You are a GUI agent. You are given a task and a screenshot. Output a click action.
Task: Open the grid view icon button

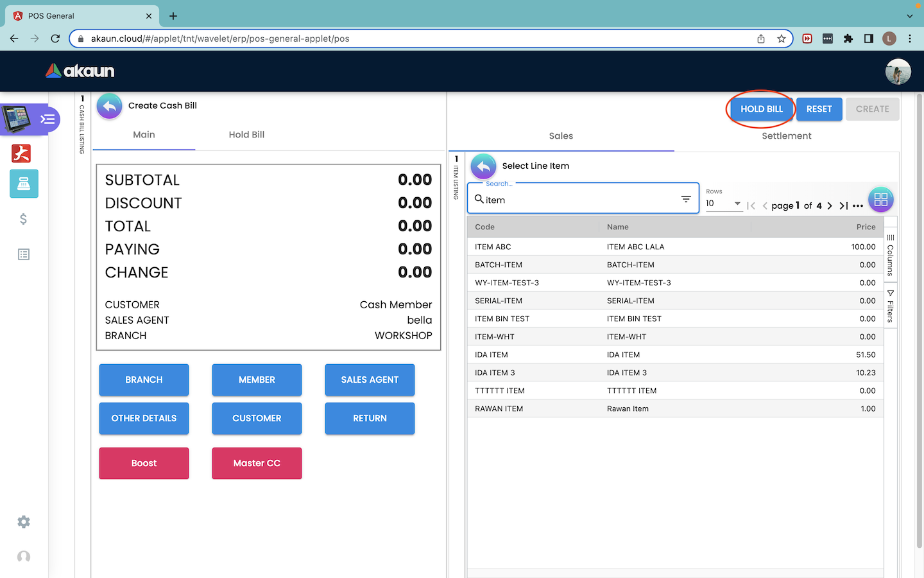pyautogui.click(x=880, y=200)
